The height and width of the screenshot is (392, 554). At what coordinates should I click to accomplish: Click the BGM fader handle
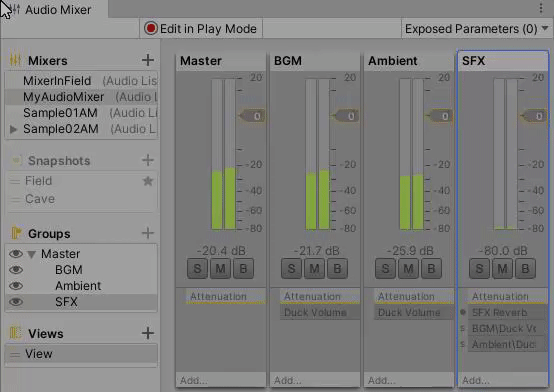click(x=346, y=116)
